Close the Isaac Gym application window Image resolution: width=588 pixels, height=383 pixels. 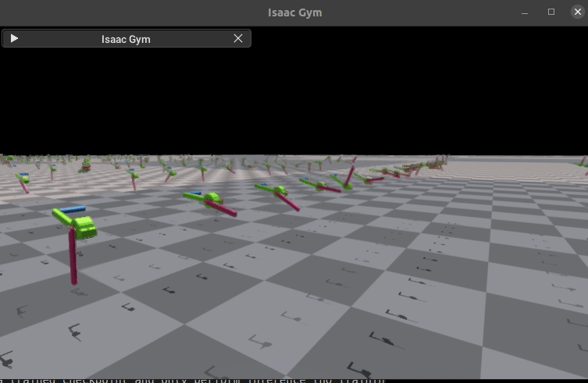point(578,12)
